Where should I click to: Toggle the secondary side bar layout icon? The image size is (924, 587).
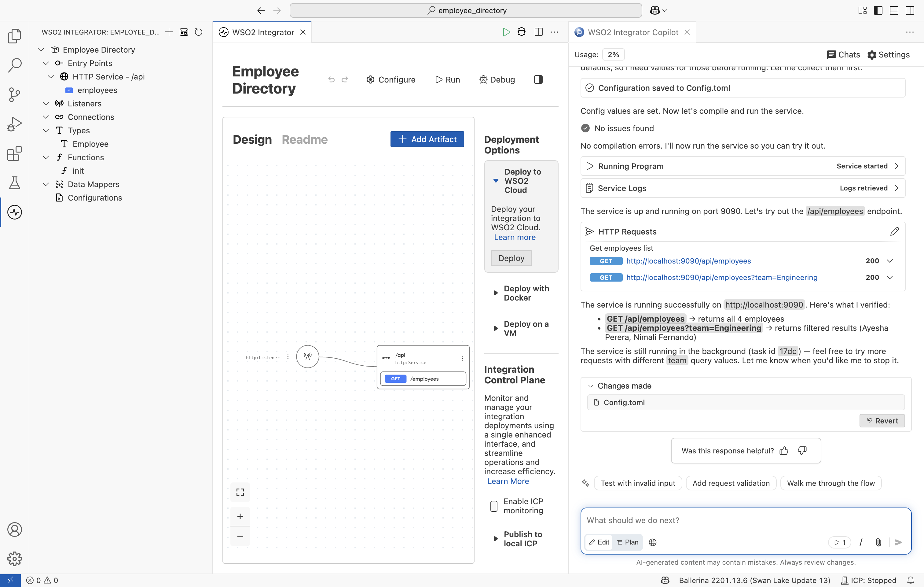tap(910, 10)
